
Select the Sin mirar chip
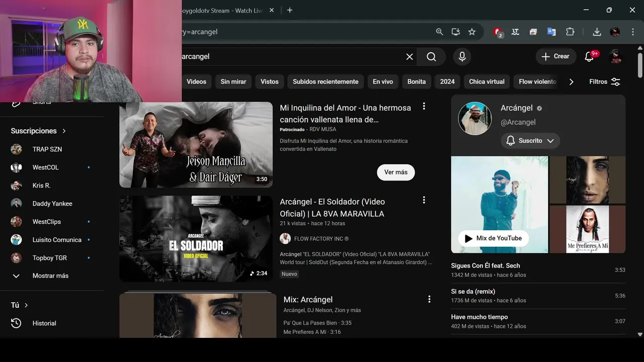(233, 81)
